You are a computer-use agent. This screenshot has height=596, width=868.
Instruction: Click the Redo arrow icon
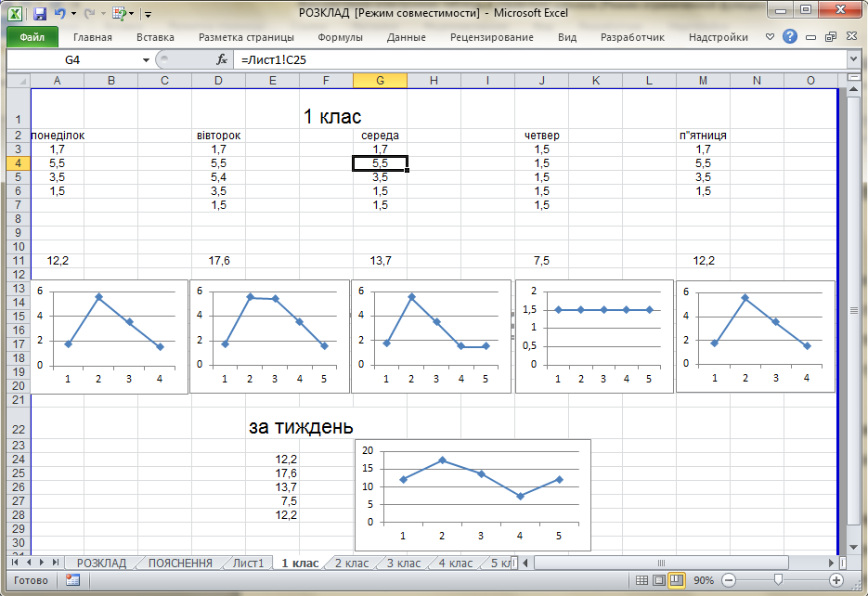(89, 13)
